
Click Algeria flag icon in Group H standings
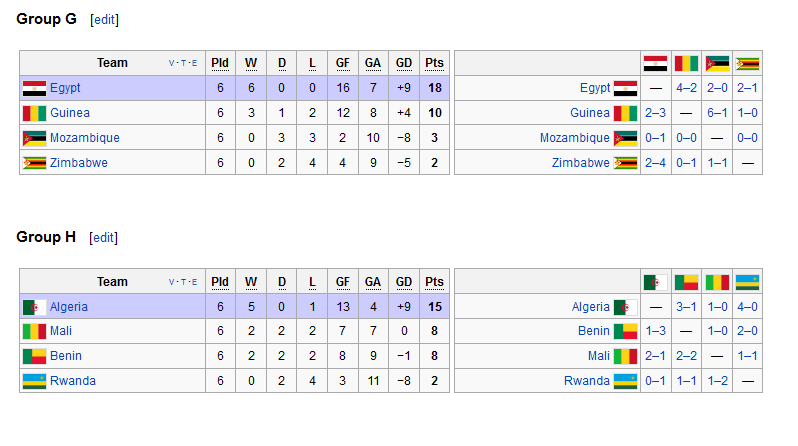coord(34,307)
